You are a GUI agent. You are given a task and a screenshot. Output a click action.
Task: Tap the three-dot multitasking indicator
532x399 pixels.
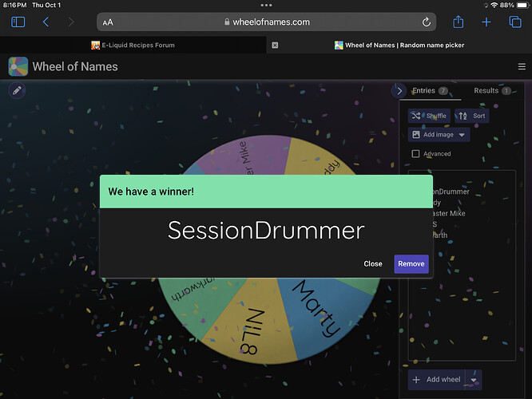(266, 5)
